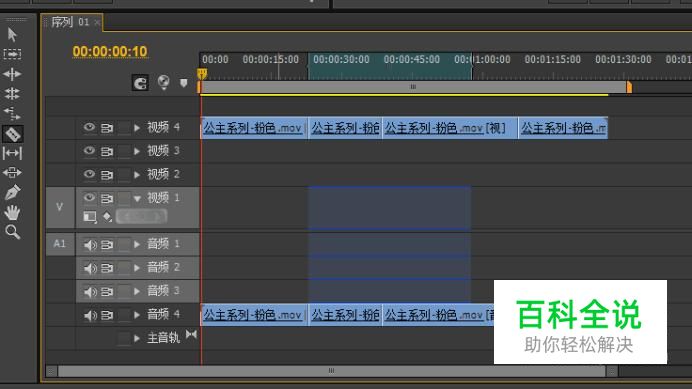Mute the 音频 2 track

pos(90,268)
